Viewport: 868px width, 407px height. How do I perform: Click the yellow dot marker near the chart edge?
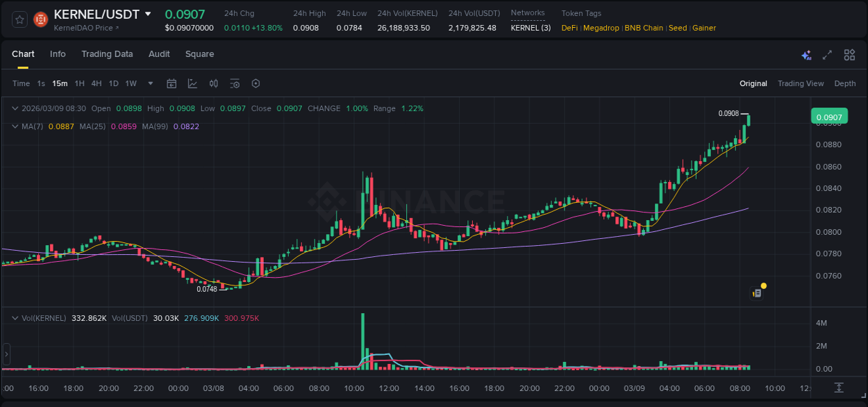(763, 285)
